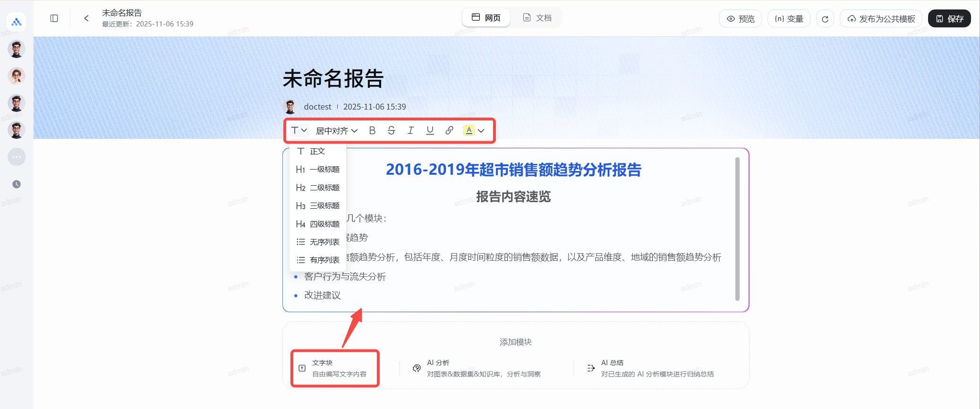
Task: Click the 客户行为与流失分析 bullet
Action: [x=345, y=276]
